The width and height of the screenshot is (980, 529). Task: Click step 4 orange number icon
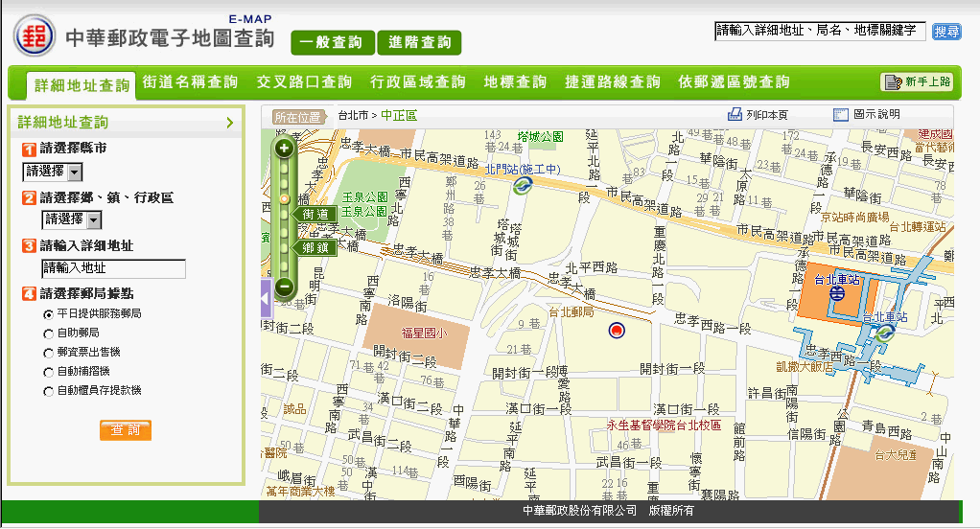point(29,293)
